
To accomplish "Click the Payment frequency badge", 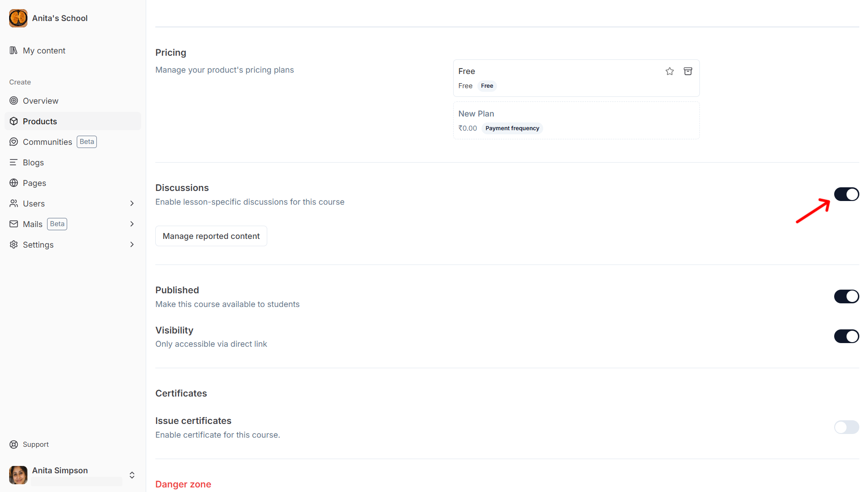I will point(512,128).
